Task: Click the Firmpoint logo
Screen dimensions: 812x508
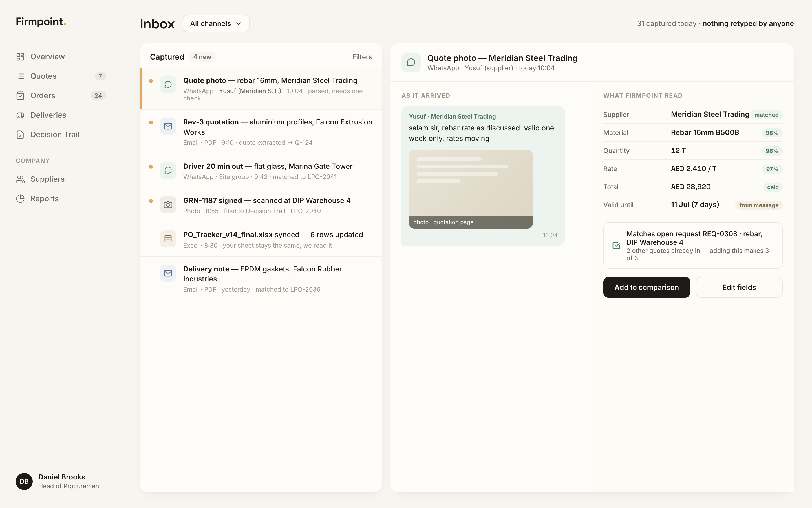Action: [x=41, y=22]
